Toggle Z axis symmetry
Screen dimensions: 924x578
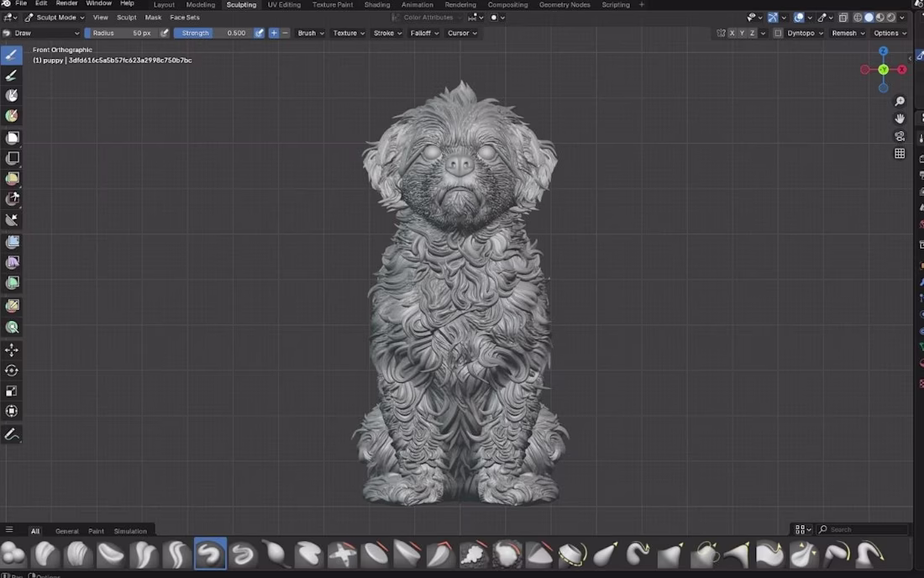(752, 33)
